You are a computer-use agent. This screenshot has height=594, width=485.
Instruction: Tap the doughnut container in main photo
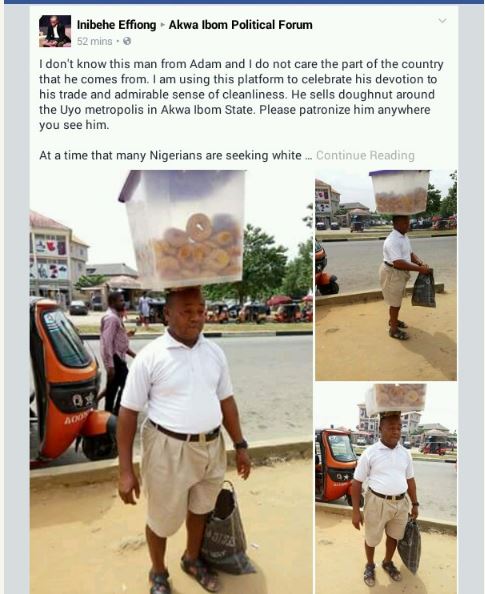point(183,229)
